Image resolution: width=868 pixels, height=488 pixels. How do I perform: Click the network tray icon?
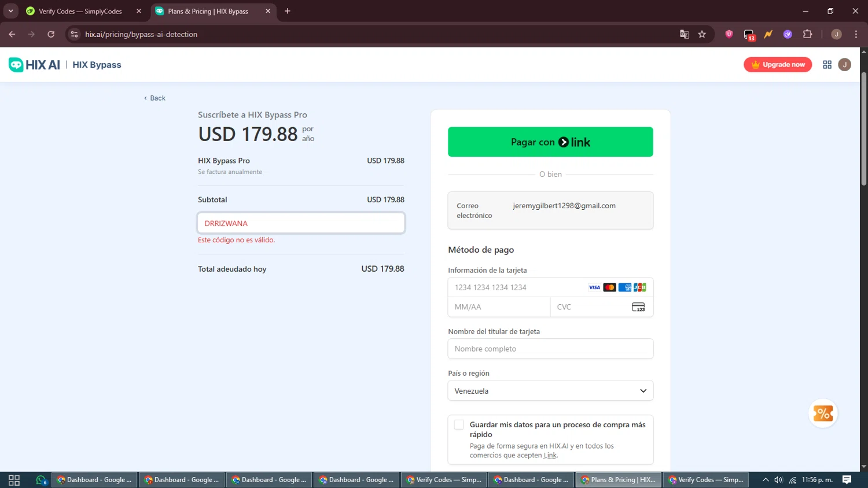tap(792, 480)
